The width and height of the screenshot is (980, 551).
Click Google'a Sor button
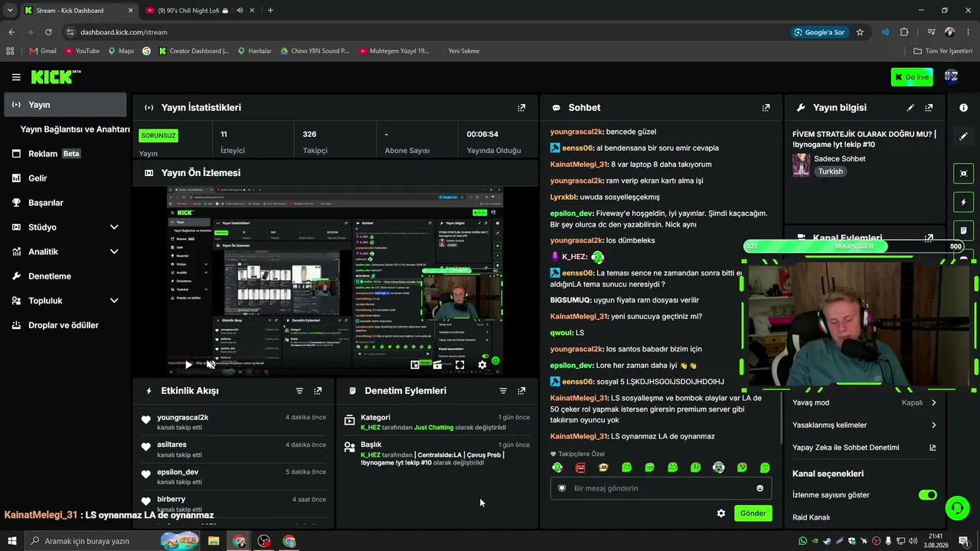(819, 32)
